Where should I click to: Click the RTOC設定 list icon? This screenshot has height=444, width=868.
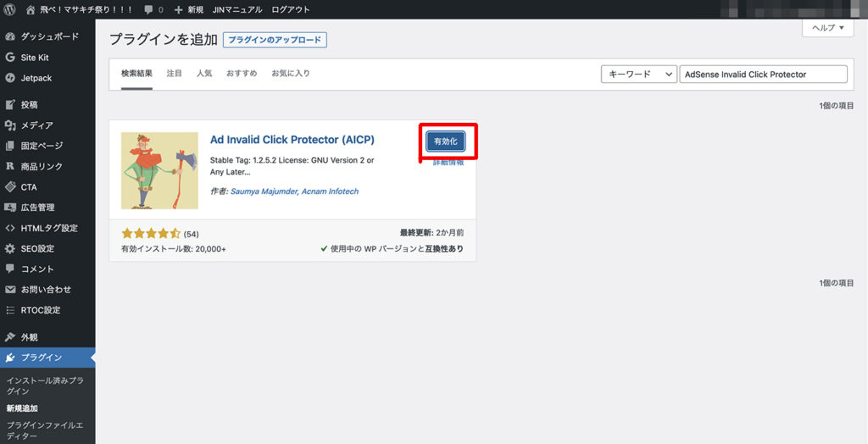point(9,310)
